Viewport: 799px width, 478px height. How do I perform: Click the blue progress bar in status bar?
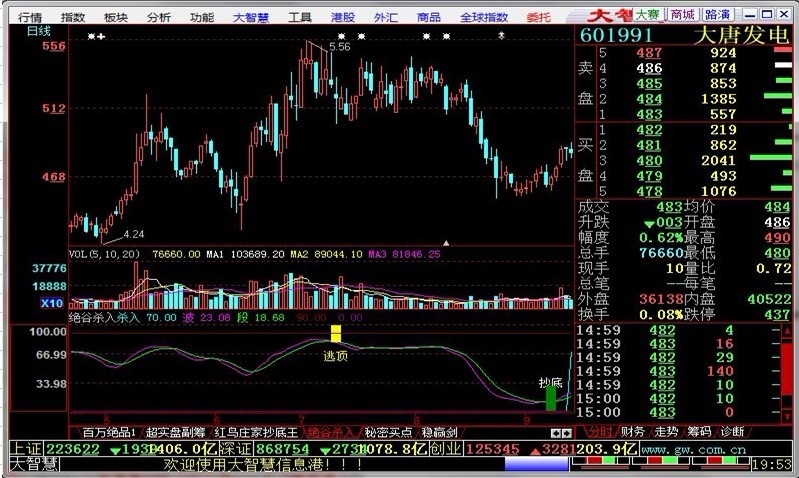[x=537, y=464]
